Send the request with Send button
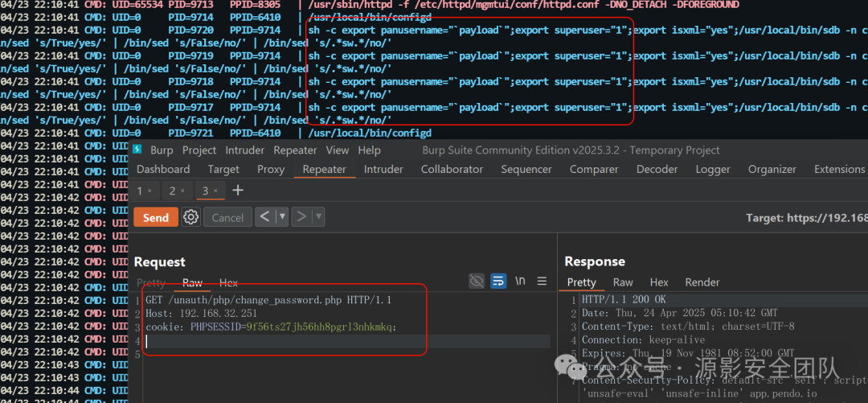 pyautogui.click(x=156, y=217)
